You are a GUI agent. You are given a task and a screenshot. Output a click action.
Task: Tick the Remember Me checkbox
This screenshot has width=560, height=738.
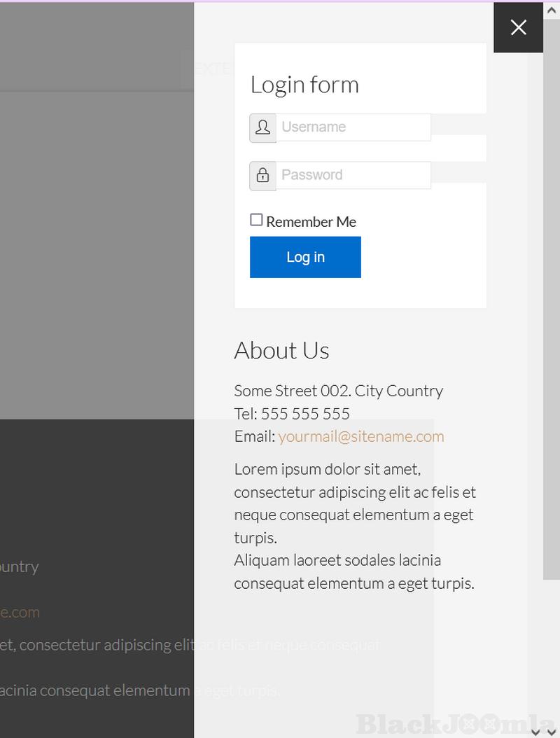256,221
